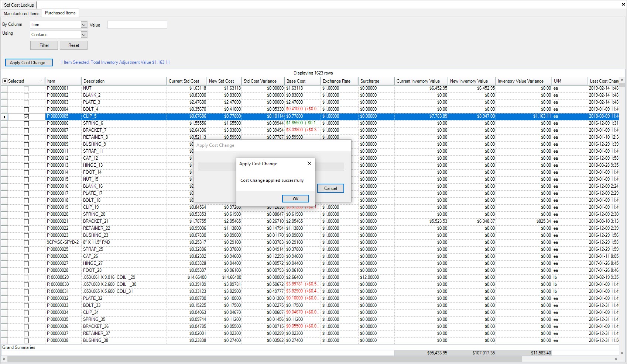Select the R 00000029 item cell

[x=63, y=278]
